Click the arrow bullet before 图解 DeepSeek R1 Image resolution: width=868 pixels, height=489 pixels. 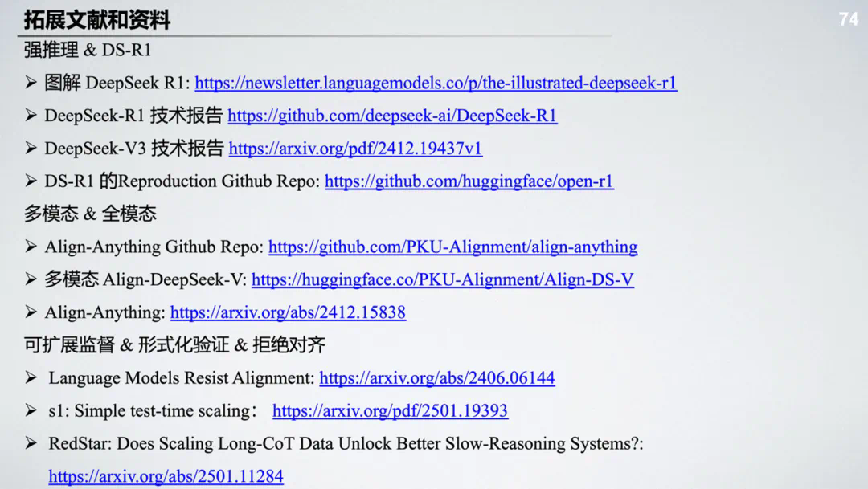pyautogui.click(x=31, y=83)
